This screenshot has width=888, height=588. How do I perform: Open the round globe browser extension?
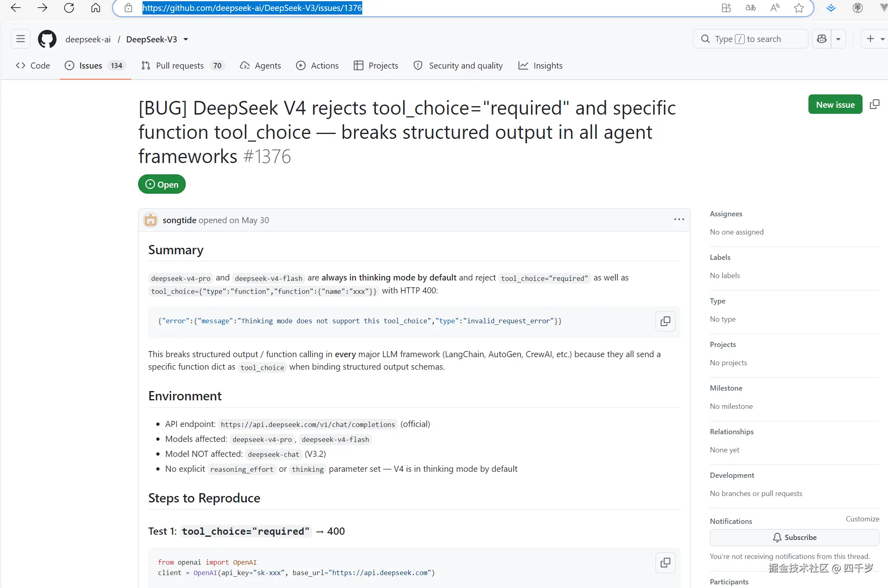[858, 8]
